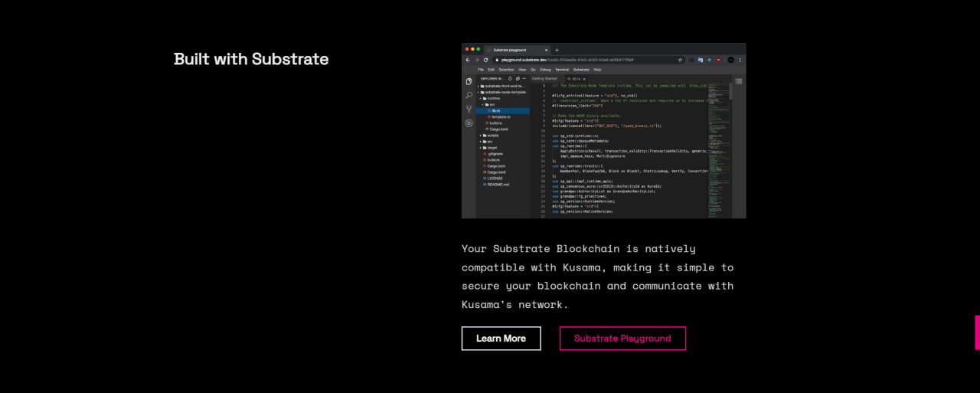Viewport: 980px width, 393px height.
Task: Bookmark page with the star icon
Action: tap(680, 60)
